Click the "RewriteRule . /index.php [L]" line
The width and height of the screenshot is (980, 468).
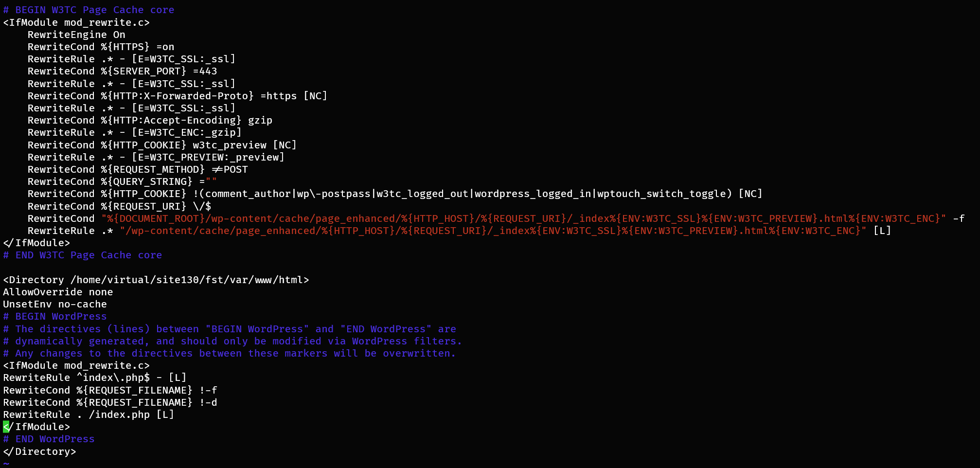[x=89, y=414]
